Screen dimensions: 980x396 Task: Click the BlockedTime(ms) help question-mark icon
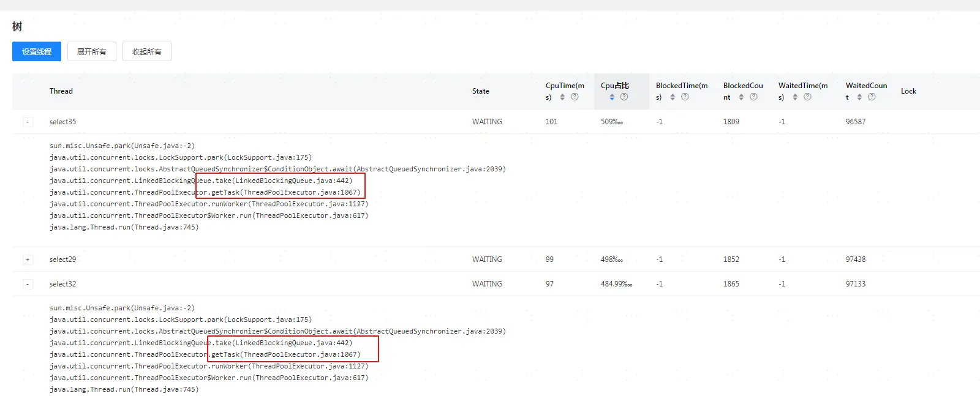[x=685, y=97]
